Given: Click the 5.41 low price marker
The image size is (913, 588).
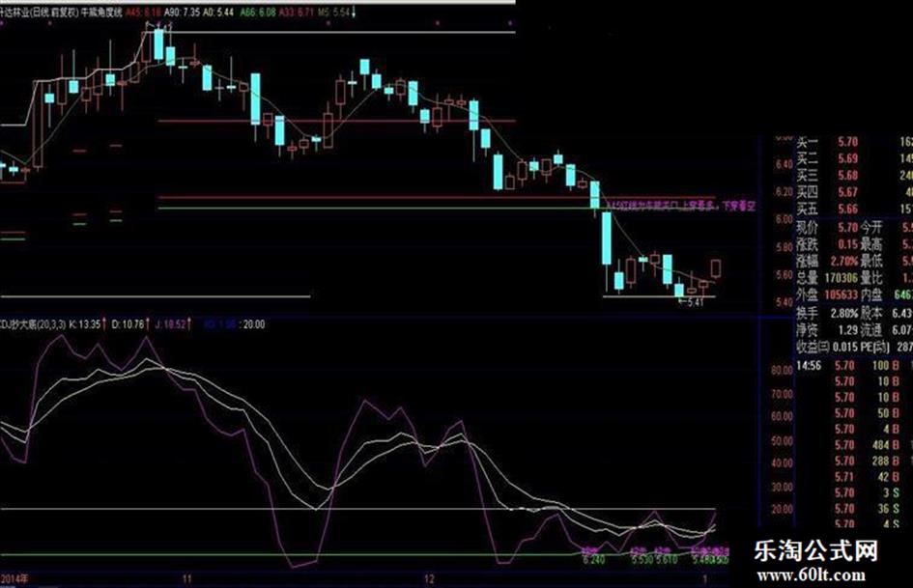Looking at the screenshot, I should [696, 302].
